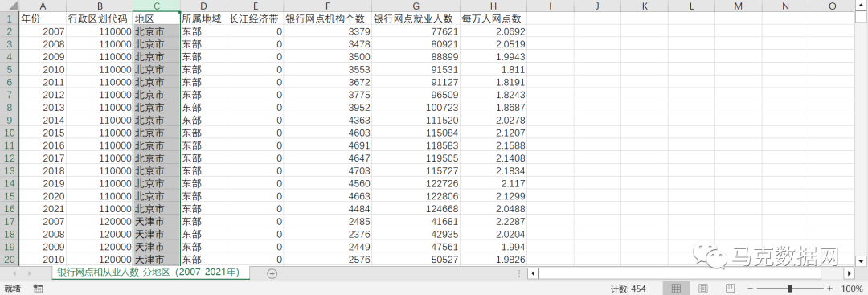The image size is (868, 295).
Task: Click cell with value 4691
Action: point(328,145)
